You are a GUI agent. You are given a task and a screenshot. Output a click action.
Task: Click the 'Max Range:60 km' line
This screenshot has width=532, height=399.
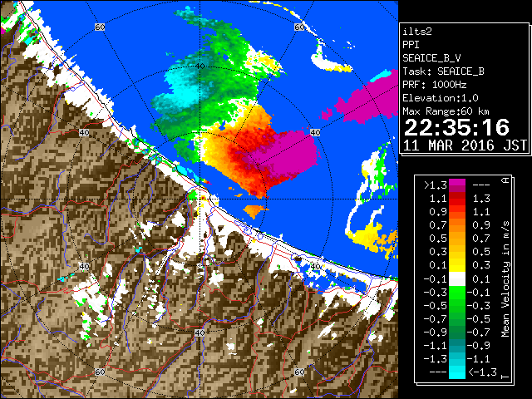[446, 111]
